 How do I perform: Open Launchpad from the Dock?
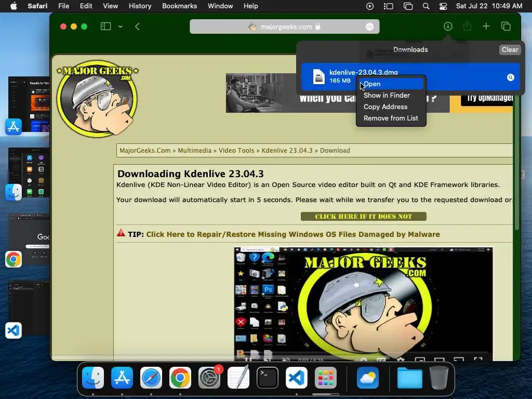coord(326,377)
